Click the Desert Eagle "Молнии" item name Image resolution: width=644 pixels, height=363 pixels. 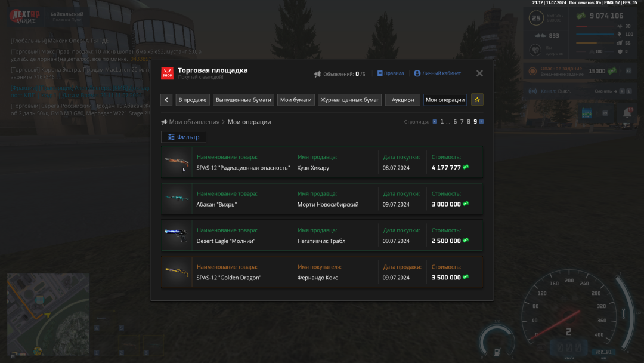(x=226, y=241)
